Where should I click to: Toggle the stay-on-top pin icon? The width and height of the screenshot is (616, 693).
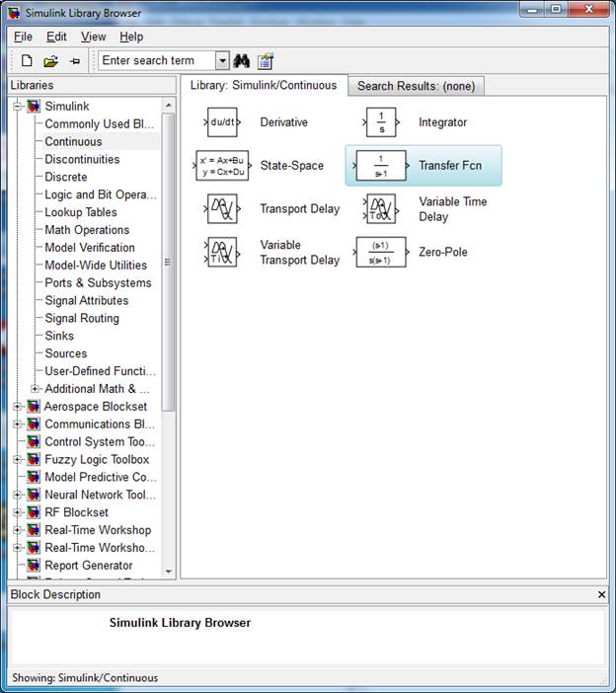(75, 61)
